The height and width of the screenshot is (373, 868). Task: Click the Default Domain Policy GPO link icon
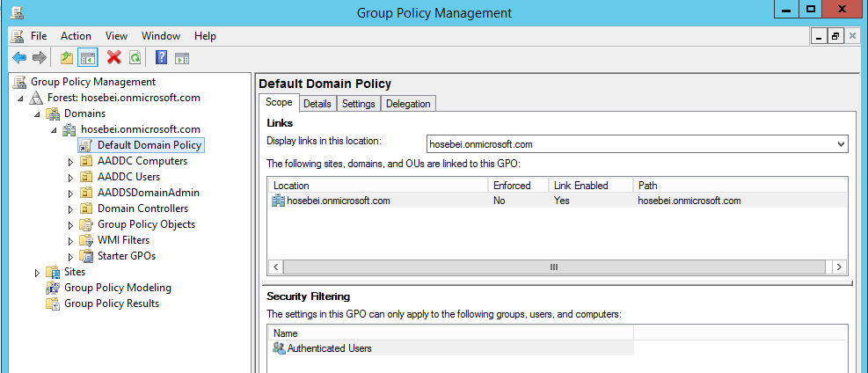coord(85,145)
